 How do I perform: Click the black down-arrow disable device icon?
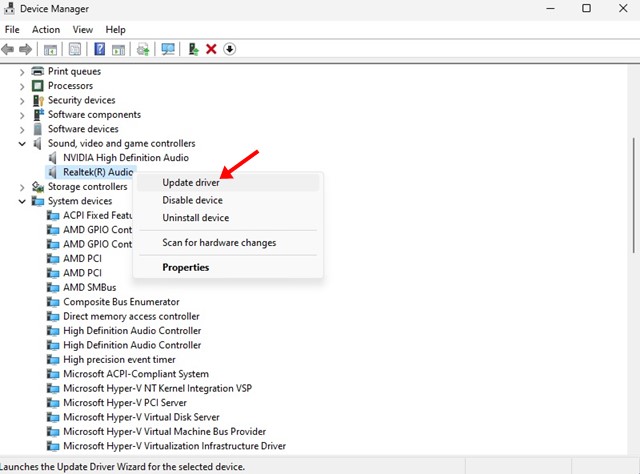[229, 49]
